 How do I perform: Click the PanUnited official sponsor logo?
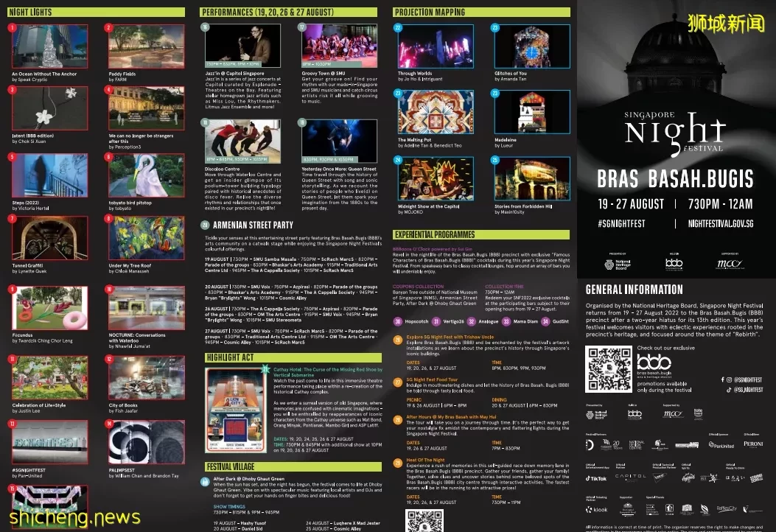tap(721, 445)
